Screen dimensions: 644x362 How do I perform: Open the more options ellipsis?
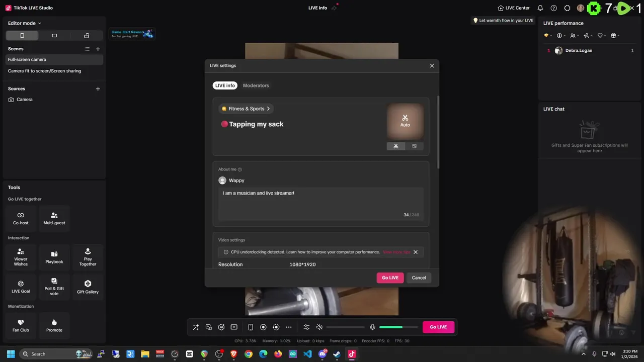pos(289,327)
